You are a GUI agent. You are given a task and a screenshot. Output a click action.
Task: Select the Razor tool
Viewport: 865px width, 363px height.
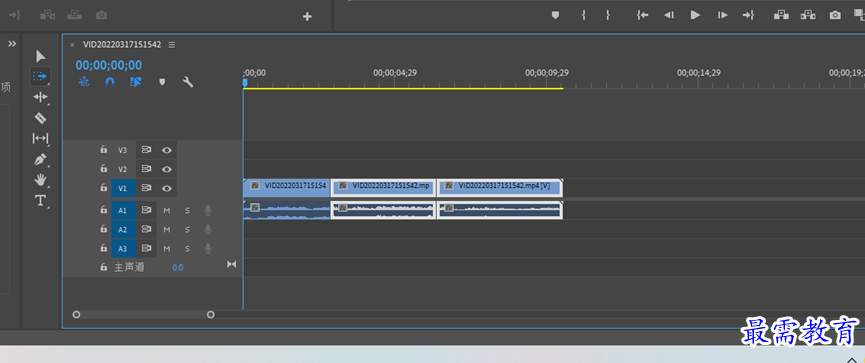40,118
